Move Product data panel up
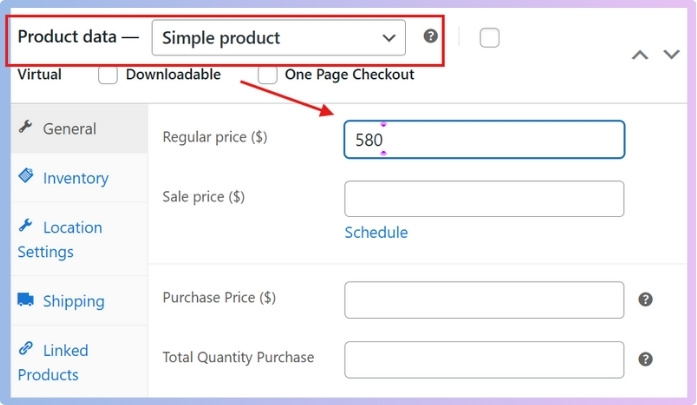Viewport: 697px width, 405px height. [x=640, y=54]
